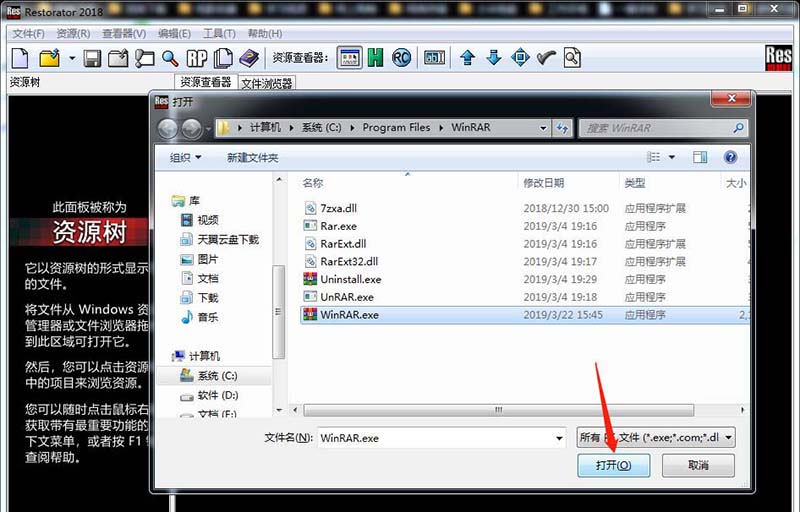Switch to the 文件浏览器 tab

tap(266, 84)
